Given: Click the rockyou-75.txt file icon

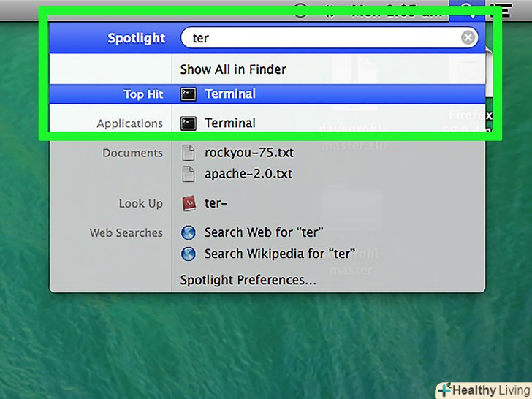Looking at the screenshot, I should 189,153.
